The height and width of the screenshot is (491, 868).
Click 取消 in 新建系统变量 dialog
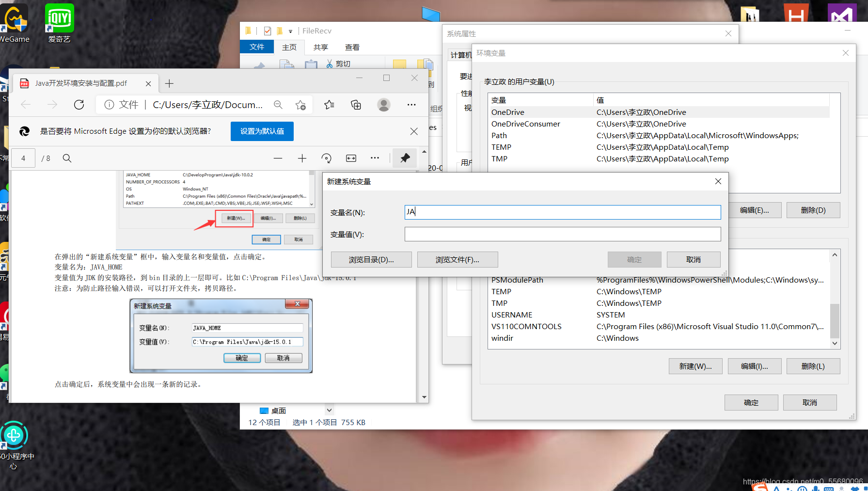point(694,260)
